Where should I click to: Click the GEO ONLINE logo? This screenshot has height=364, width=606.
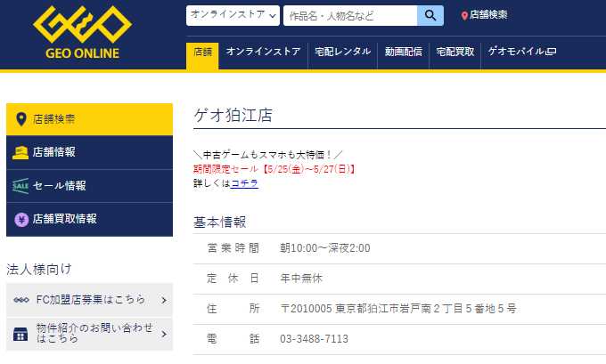tap(82, 32)
